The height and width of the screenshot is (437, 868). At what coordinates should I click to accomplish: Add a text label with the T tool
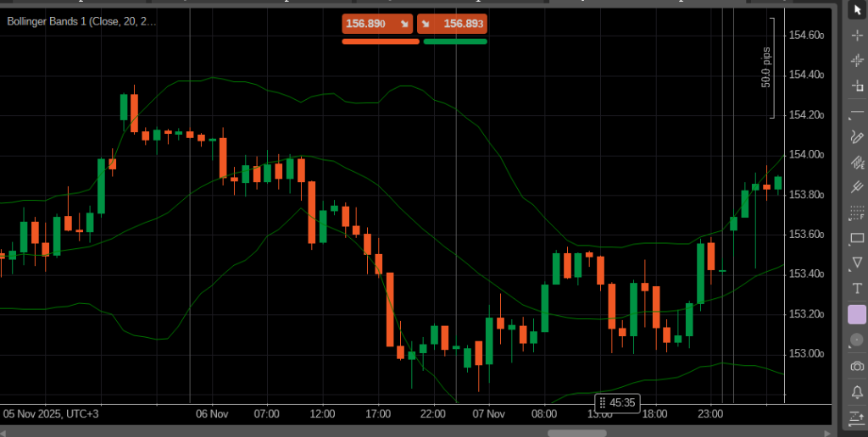tap(857, 290)
